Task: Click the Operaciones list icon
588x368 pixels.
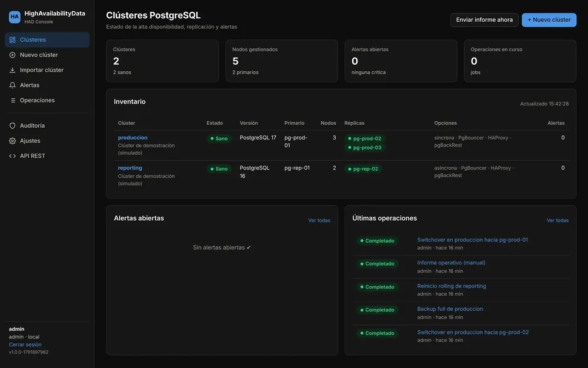Action: pos(12,100)
